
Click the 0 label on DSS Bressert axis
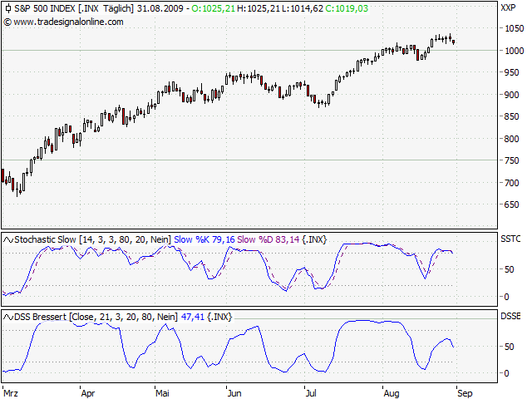click(x=506, y=373)
